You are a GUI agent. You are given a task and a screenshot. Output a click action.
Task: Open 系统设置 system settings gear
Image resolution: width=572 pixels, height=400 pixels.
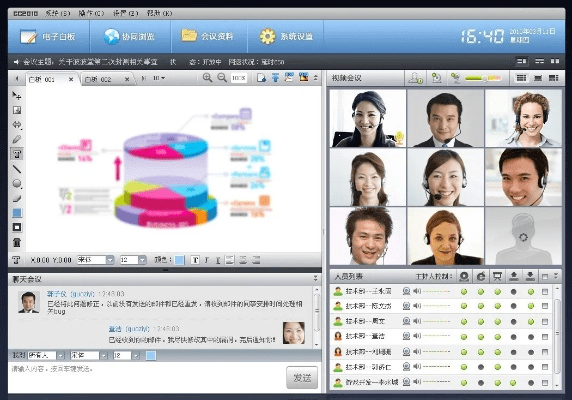pyautogui.click(x=286, y=36)
